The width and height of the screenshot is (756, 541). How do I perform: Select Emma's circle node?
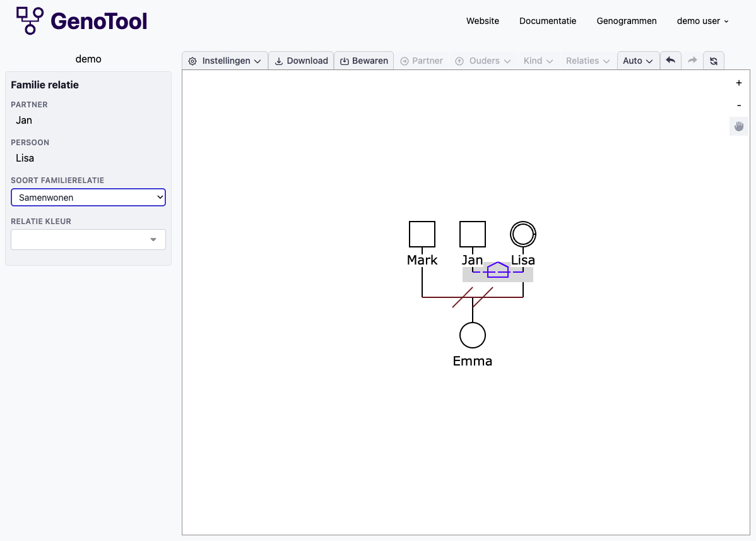tap(472, 335)
